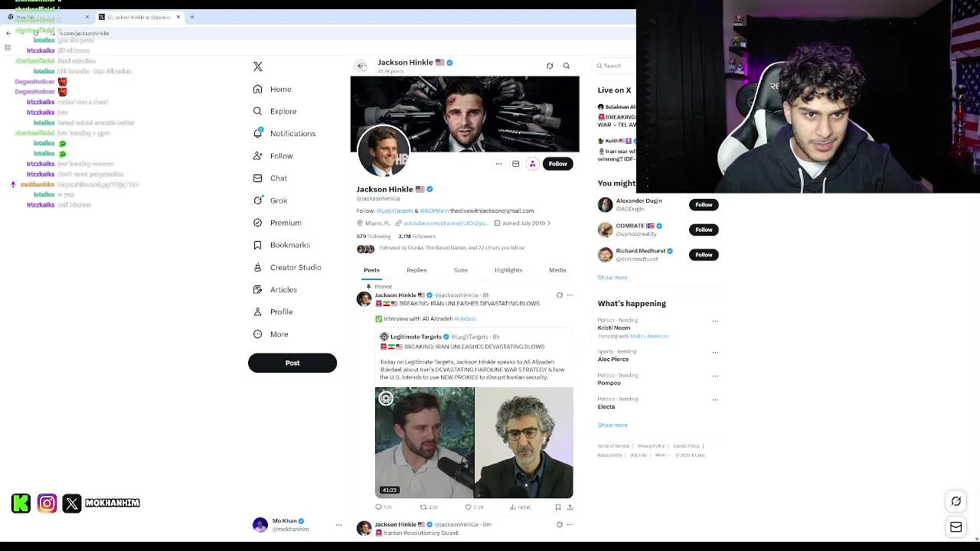The height and width of the screenshot is (551, 980).
Task: Expand Joined July 2019 chevron
Action: (548, 223)
